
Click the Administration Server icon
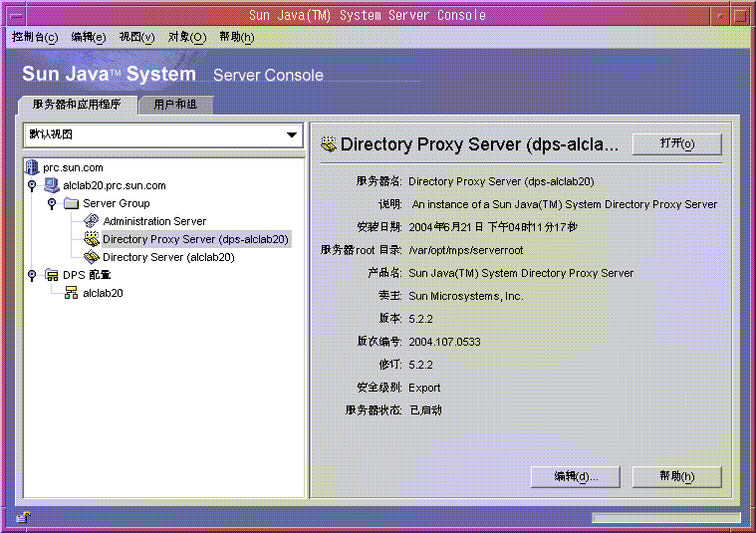pyautogui.click(x=91, y=221)
